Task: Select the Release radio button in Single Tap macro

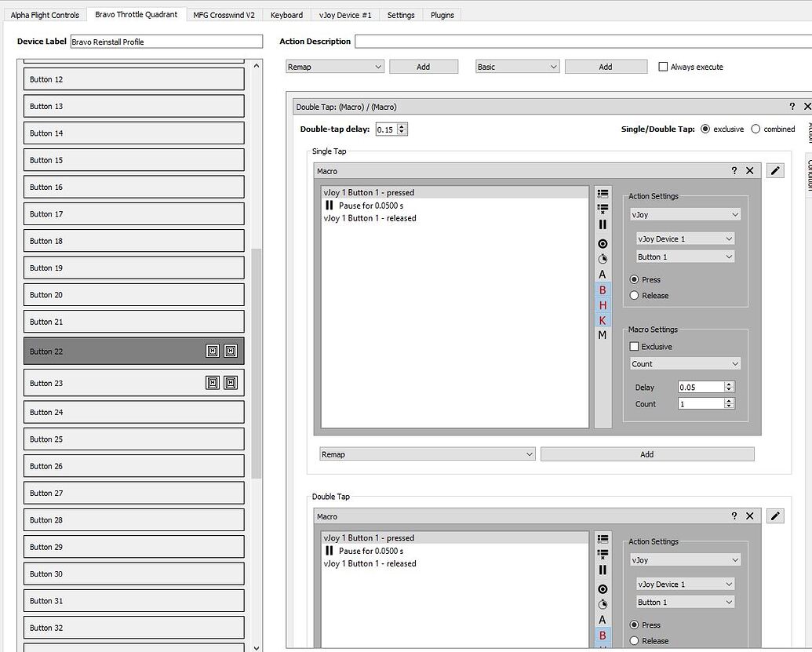Action: coord(635,296)
